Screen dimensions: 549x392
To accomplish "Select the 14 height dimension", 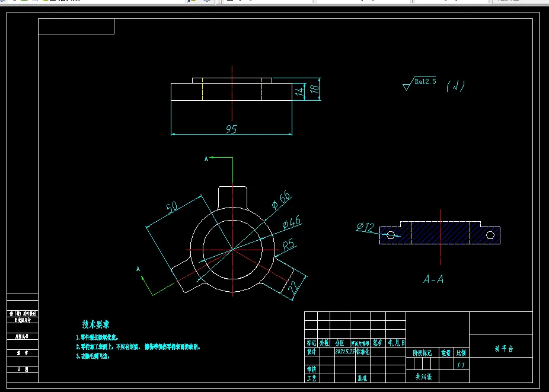I will [x=299, y=91].
